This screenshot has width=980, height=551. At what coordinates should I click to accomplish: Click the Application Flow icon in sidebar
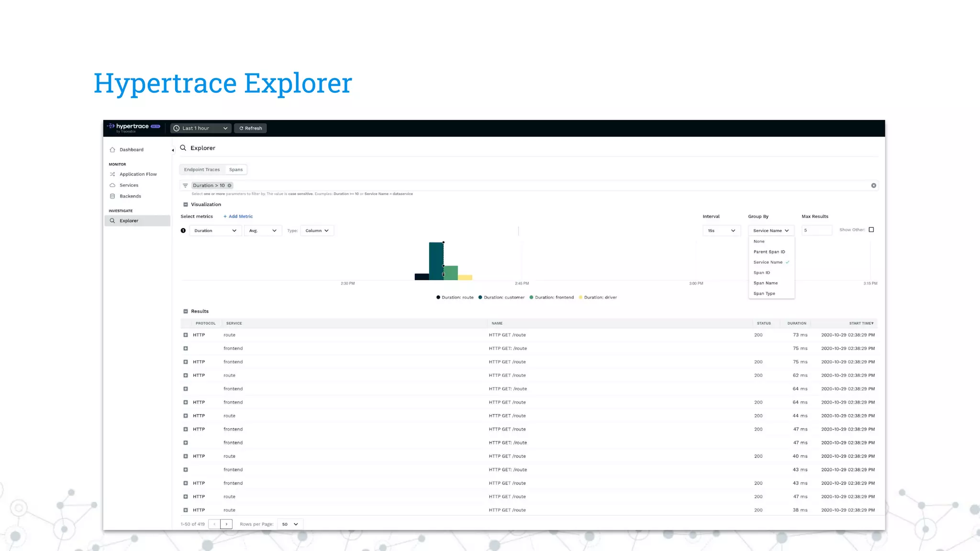pos(112,174)
